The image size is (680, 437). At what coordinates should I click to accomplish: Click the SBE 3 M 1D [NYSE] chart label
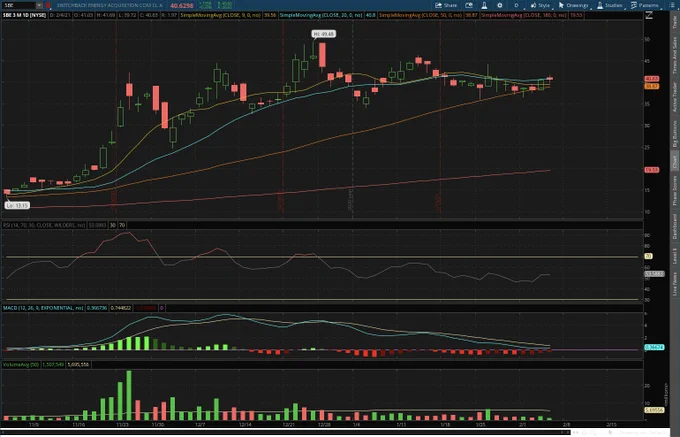24,15
